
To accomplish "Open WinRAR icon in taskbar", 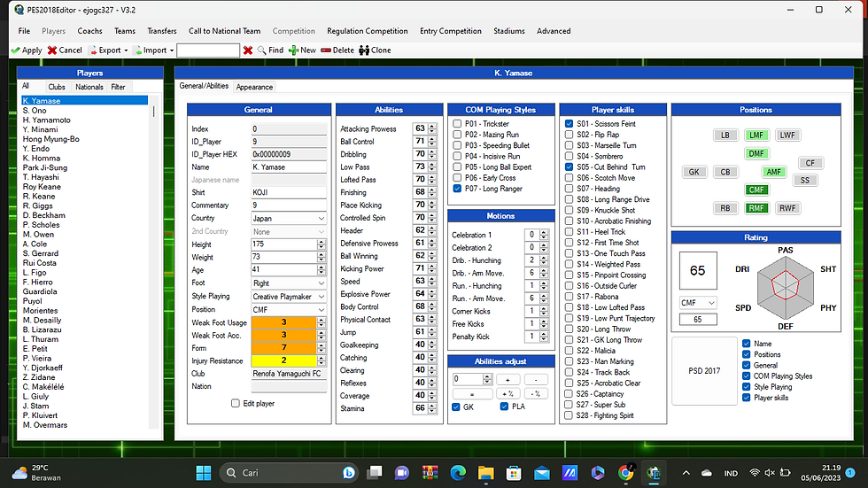I will click(430, 473).
